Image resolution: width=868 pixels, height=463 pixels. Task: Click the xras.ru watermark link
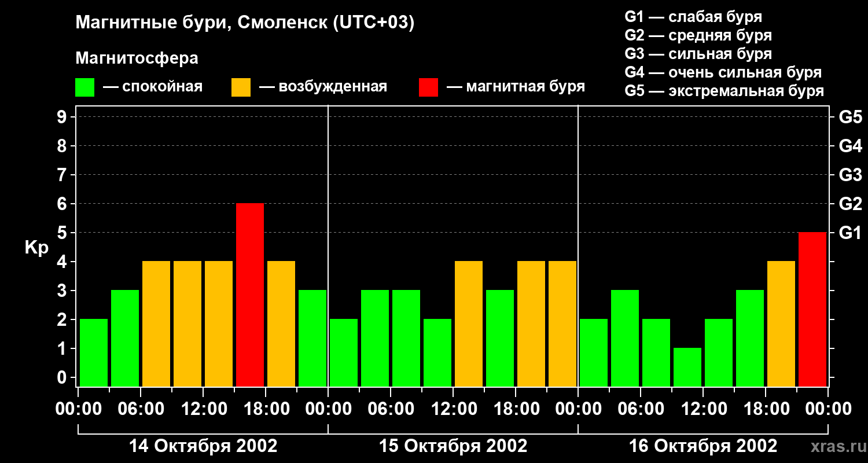(x=836, y=446)
